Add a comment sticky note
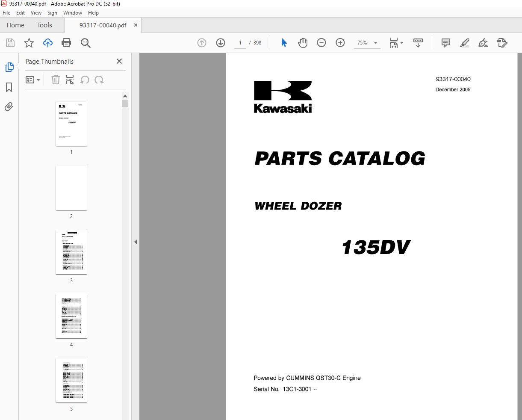 point(446,43)
